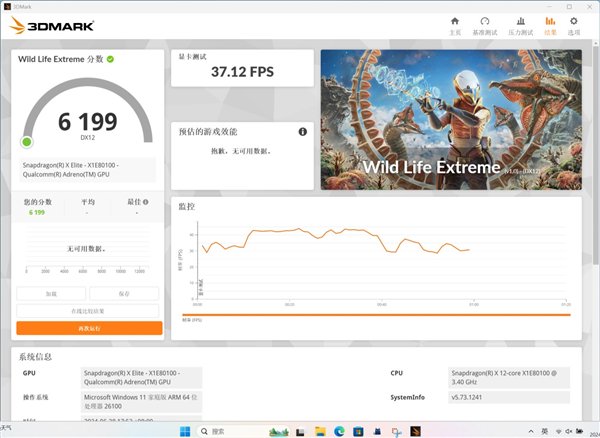The width and height of the screenshot is (600, 438).
Task: Click the 37.12 FPS graphics test value
Action: point(243,72)
